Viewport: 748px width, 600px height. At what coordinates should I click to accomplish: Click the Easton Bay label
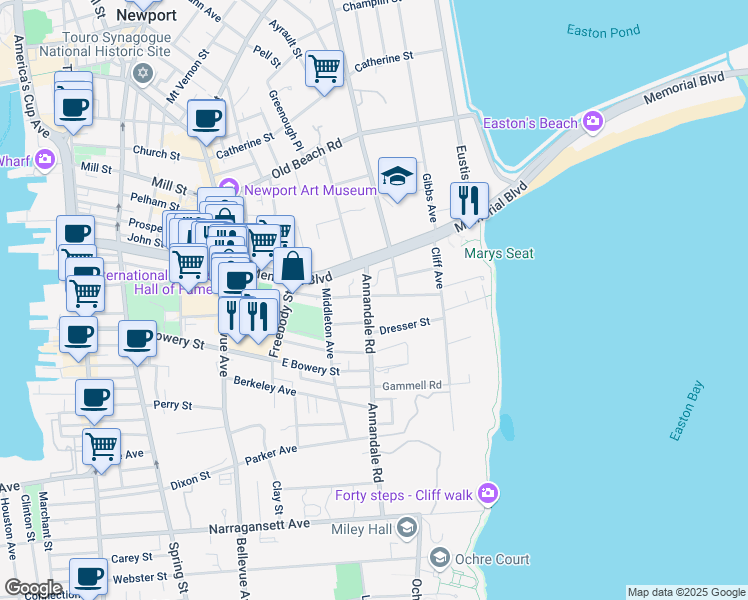[686, 411]
